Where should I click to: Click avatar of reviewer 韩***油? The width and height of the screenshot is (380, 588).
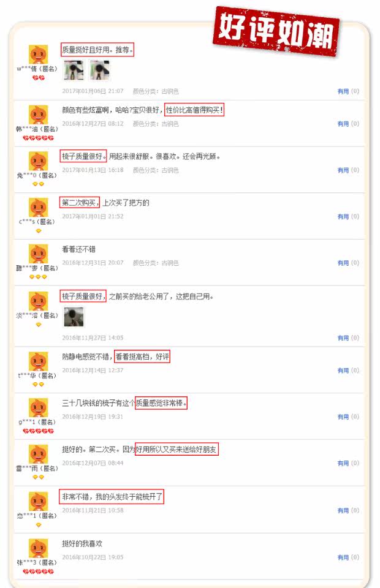(38, 115)
